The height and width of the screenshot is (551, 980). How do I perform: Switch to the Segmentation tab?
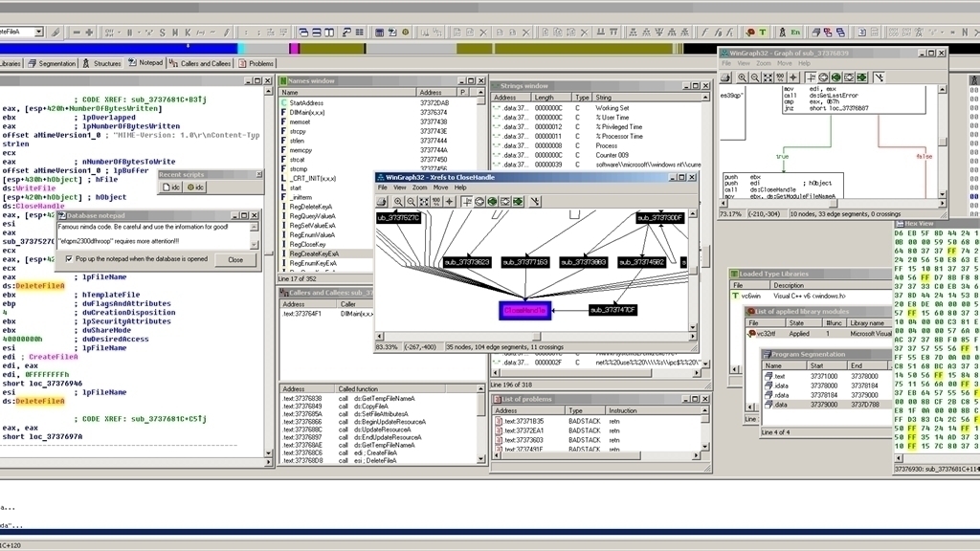pyautogui.click(x=52, y=63)
